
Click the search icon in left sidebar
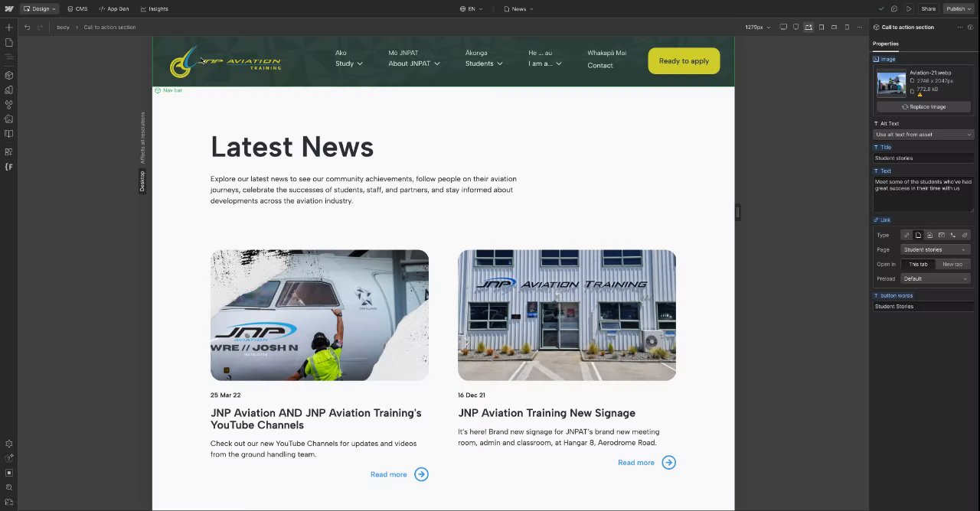coord(9,487)
